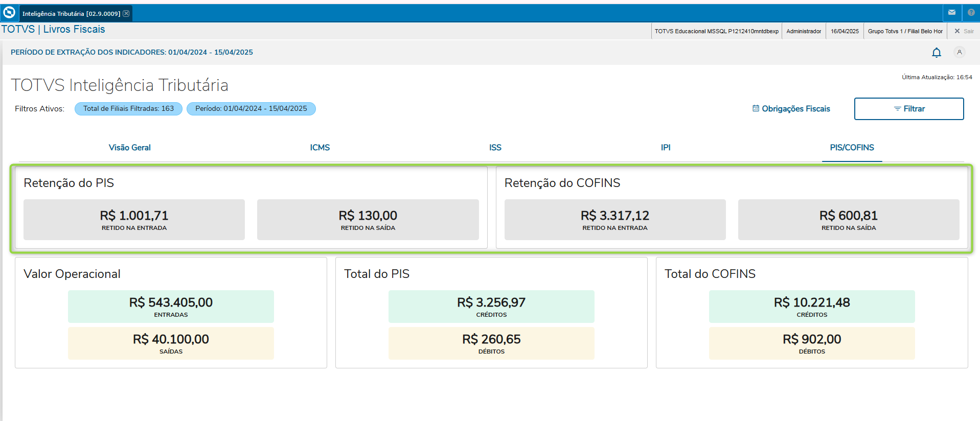
Task: Click the Valor Operacional heading
Action: click(72, 274)
